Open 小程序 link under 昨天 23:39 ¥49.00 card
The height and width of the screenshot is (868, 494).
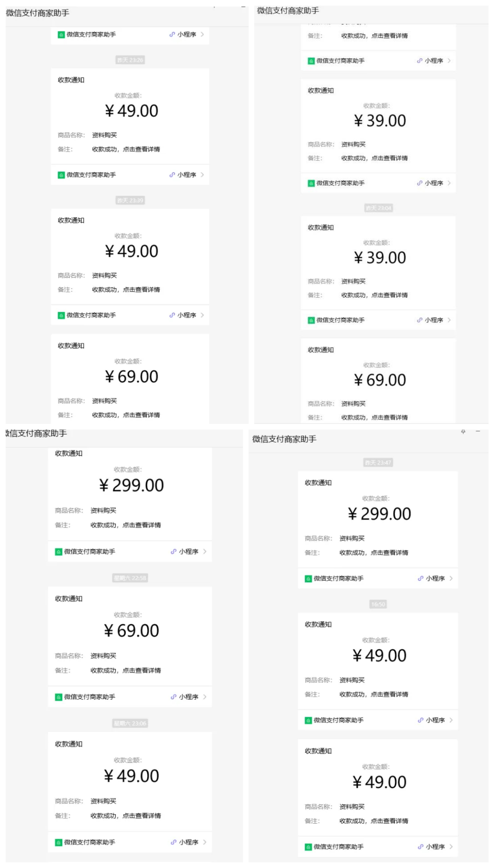pos(187,315)
